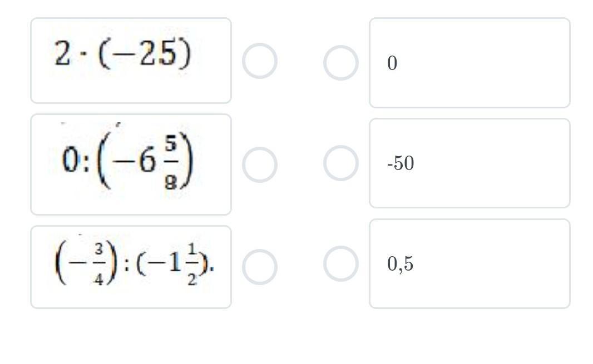Click the card containing expression 2·(−25)
This screenshot has height=364, width=593.
[x=131, y=61]
